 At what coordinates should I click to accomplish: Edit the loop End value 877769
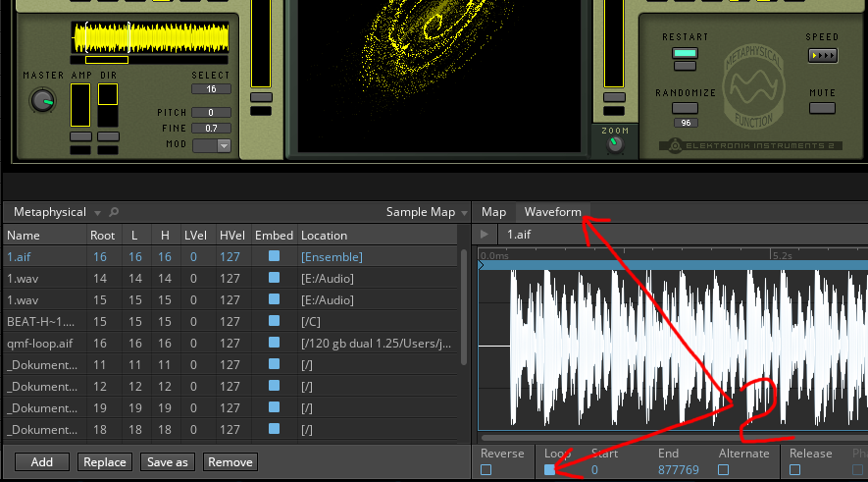678,470
